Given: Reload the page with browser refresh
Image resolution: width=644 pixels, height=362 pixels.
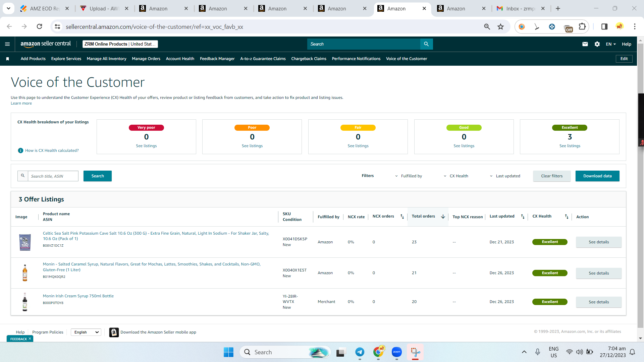Looking at the screenshot, I should point(39,26).
